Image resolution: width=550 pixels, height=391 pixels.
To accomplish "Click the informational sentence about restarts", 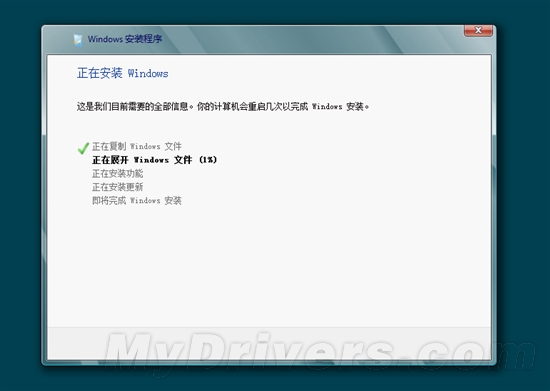I will (223, 107).
